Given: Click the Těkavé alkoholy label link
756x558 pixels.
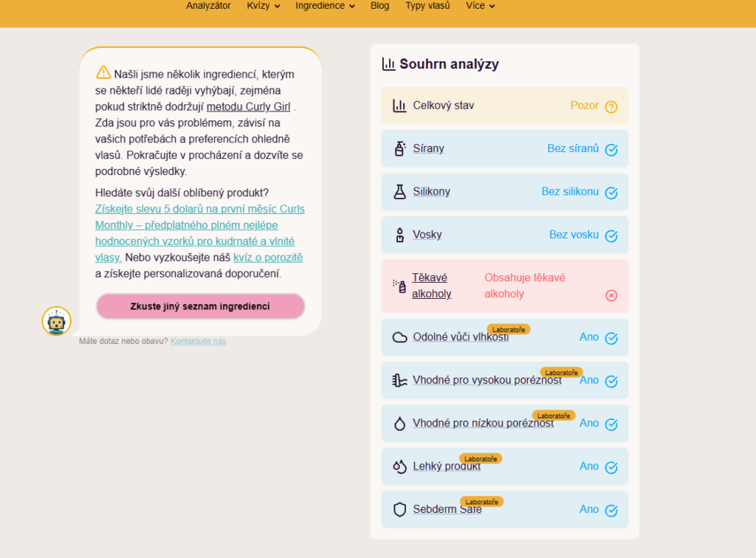Looking at the screenshot, I should (x=431, y=286).
